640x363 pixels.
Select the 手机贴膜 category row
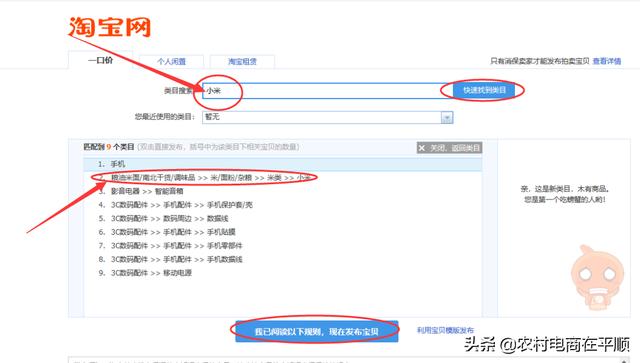point(282,232)
